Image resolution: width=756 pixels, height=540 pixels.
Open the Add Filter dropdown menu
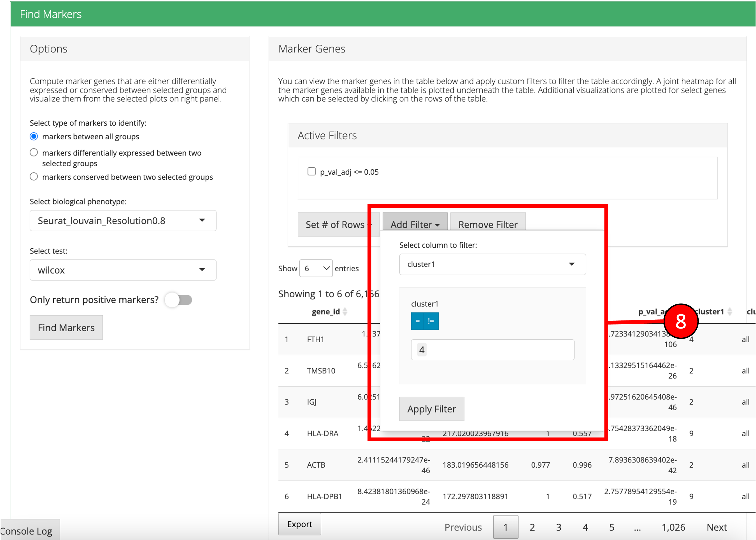415,224
